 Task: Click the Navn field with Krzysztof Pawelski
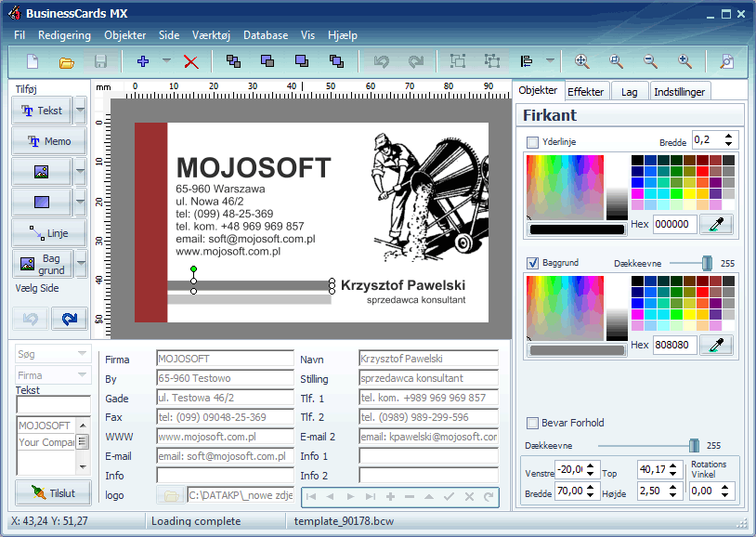pyautogui.click(x=428, y=359)
